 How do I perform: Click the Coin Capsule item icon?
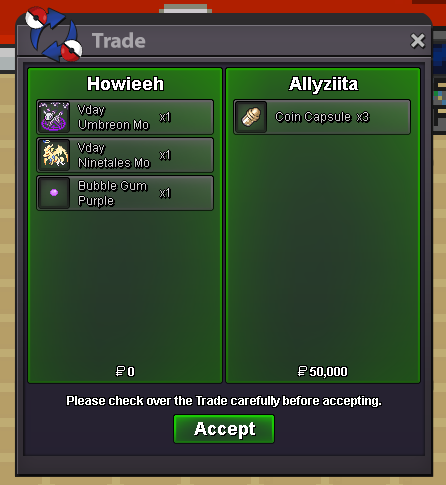pyautogui.click(x=251, y=117)
